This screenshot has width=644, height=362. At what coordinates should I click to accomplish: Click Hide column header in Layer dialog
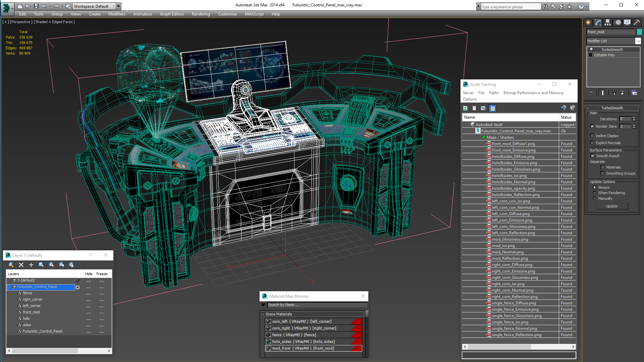coord(89,274)
